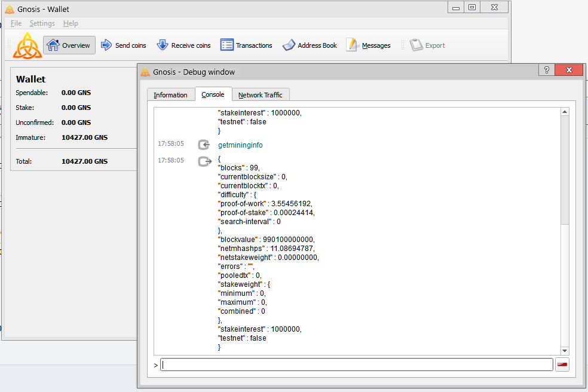Screen dimensions: 588x392
Task: Click the "currentblocktx" : 0 line
Action: click(x=249, y=186)
